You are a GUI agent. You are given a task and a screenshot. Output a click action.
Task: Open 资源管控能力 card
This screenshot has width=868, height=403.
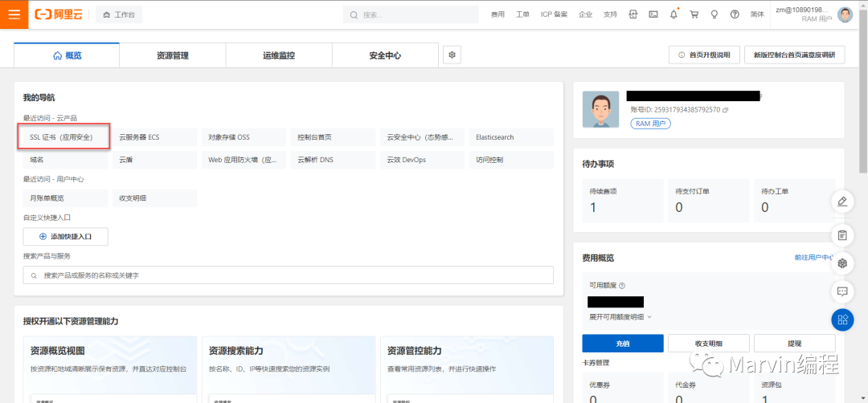point(467,369)
